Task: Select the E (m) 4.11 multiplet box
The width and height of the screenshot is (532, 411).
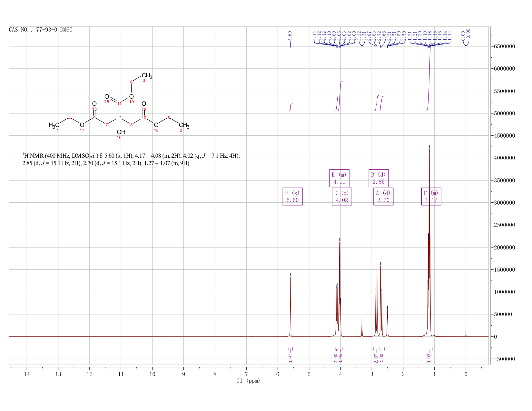Action: click(339, 178)
